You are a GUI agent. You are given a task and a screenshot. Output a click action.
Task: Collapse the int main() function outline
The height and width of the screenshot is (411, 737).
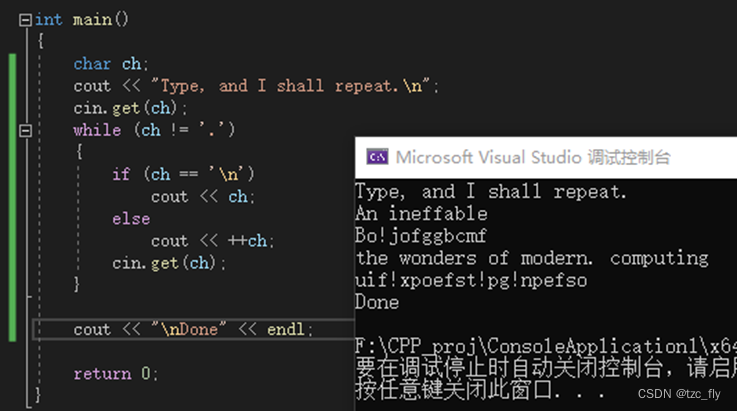pyautogui.click(x=25, y=20)
